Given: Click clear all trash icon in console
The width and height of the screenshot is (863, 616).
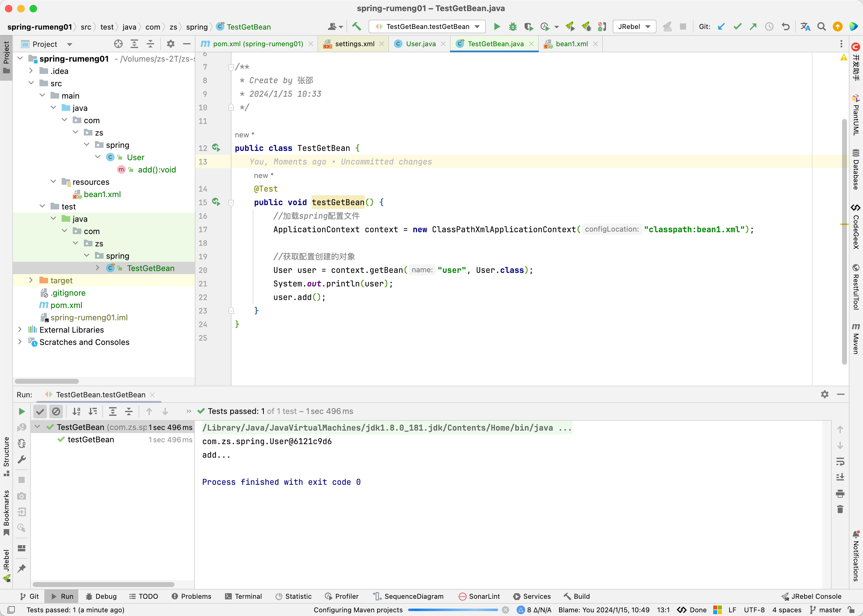Looking at the screenshot, I should 840,509.
